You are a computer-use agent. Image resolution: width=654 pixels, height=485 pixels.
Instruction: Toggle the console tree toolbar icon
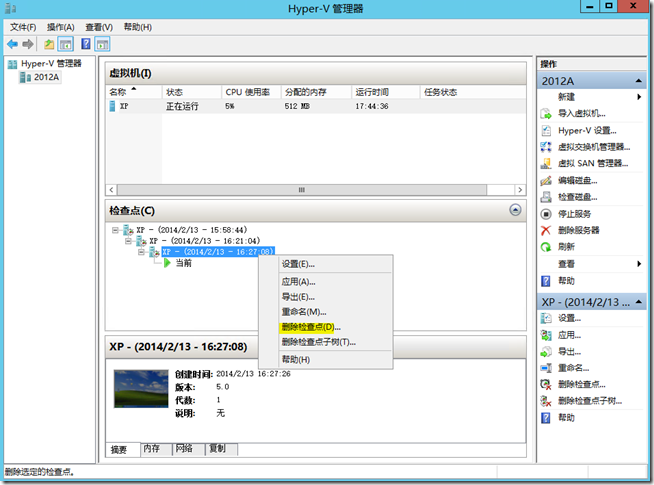click(65, 44)
